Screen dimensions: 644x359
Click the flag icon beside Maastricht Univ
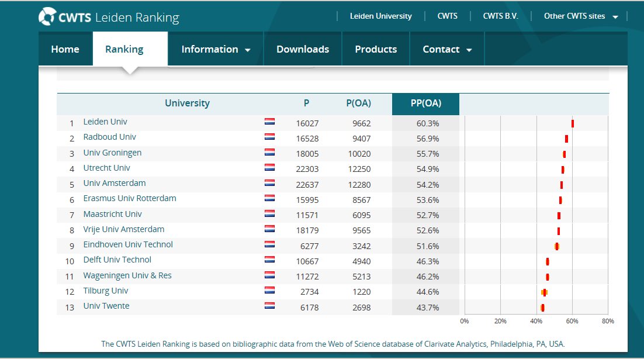269,213
